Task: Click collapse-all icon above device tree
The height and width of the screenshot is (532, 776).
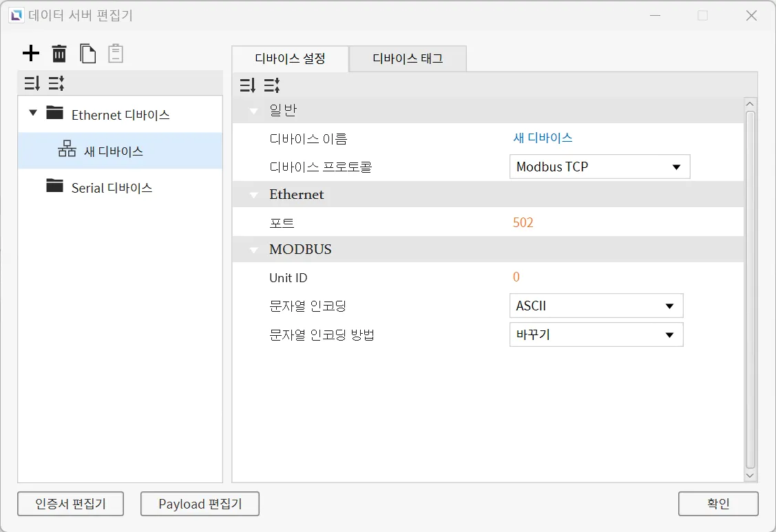Action: click(x=56, y=84)
